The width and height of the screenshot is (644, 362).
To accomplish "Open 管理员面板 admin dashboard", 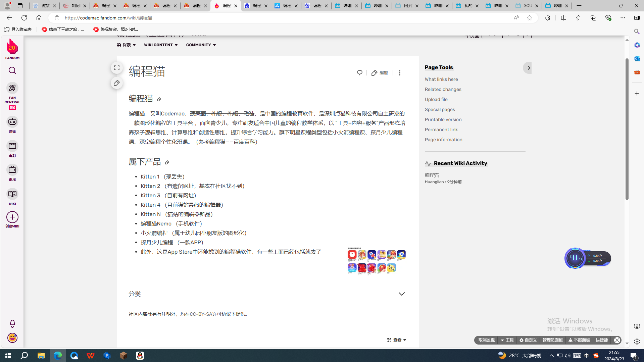I will click(x=552, y=340).
